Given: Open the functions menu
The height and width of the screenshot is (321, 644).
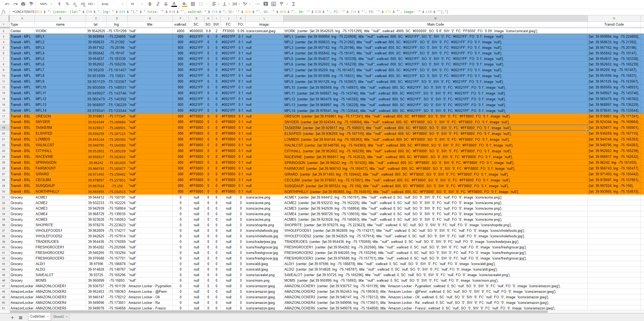Looking at the screenshot, I should click(293, 4).
